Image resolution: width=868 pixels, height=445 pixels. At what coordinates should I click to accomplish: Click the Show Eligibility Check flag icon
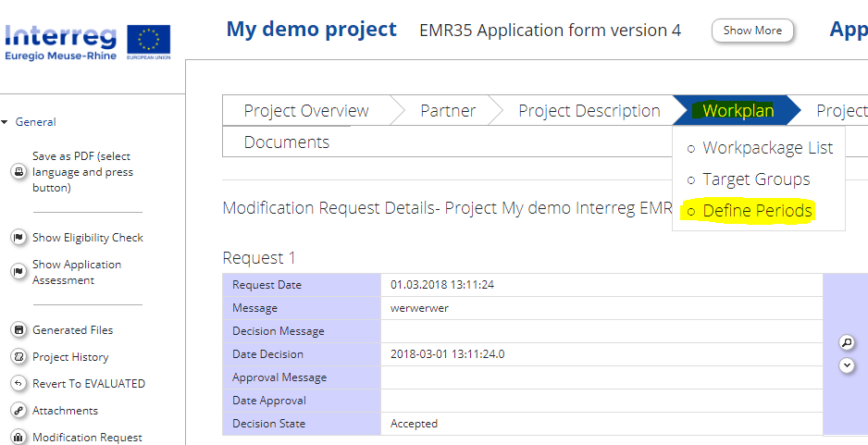(x=18, y=238)
